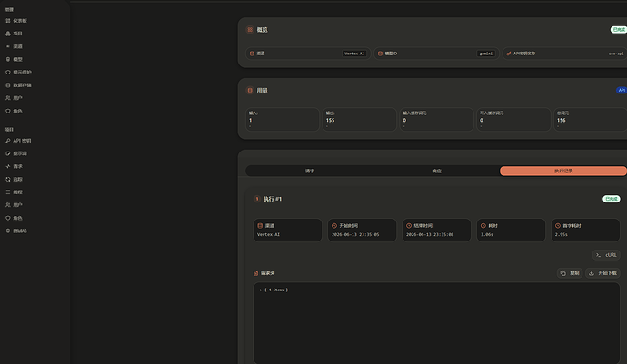The image size is (627, 364).
Task: Select the 执行记录 tab
Action: pyautogui.click(x=563, y=171)
